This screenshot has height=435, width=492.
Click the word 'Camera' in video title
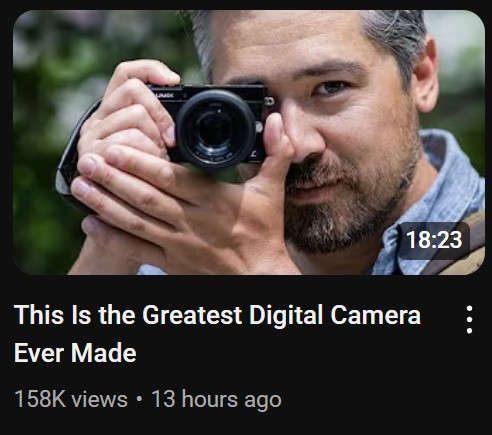(x=376, y=314)
